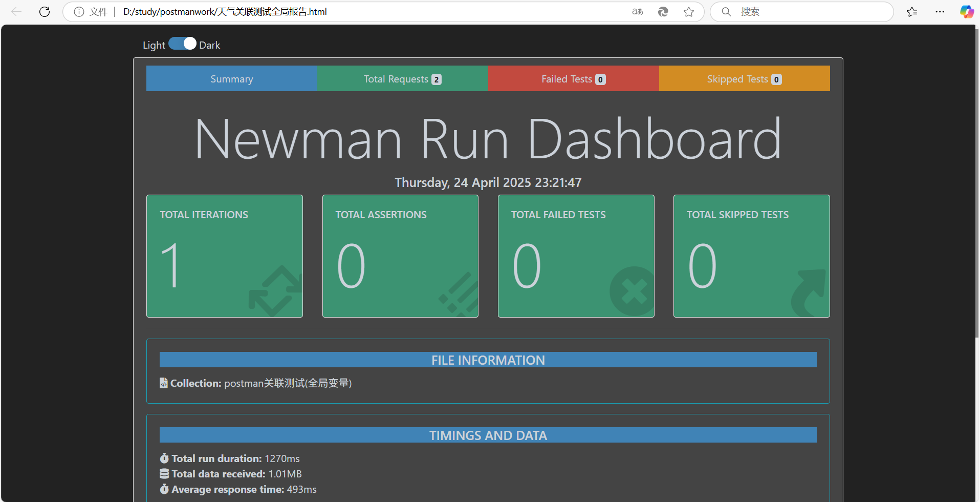Open the site information icon in address bar
This screenshot has width=980, height=502.
pyautogui.click(x=79, y=12)
